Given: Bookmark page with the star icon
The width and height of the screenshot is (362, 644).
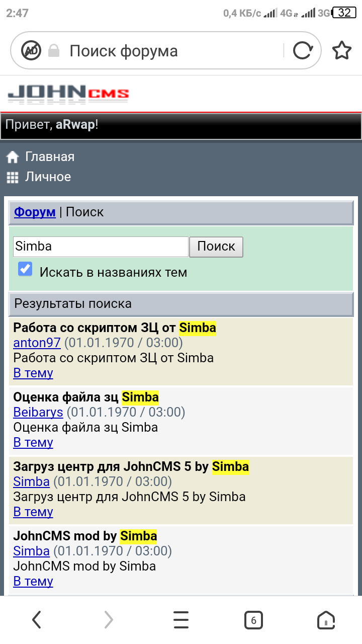Looking at the screenshot, I should [342, 50].
